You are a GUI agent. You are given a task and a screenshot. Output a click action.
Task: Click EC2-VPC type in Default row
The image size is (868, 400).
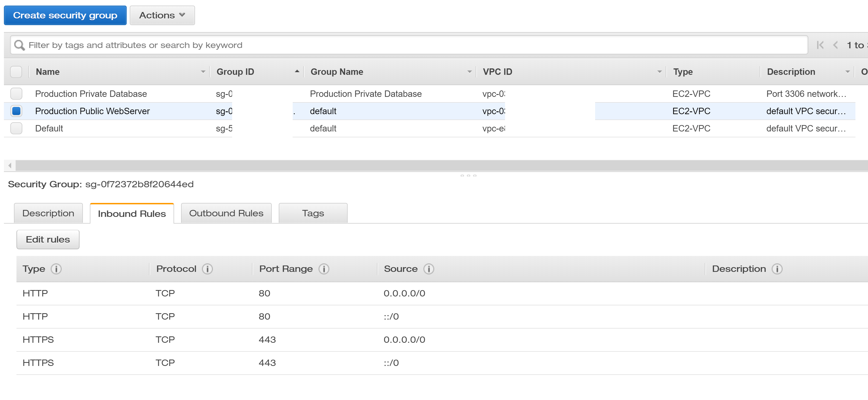pos(691,128)
